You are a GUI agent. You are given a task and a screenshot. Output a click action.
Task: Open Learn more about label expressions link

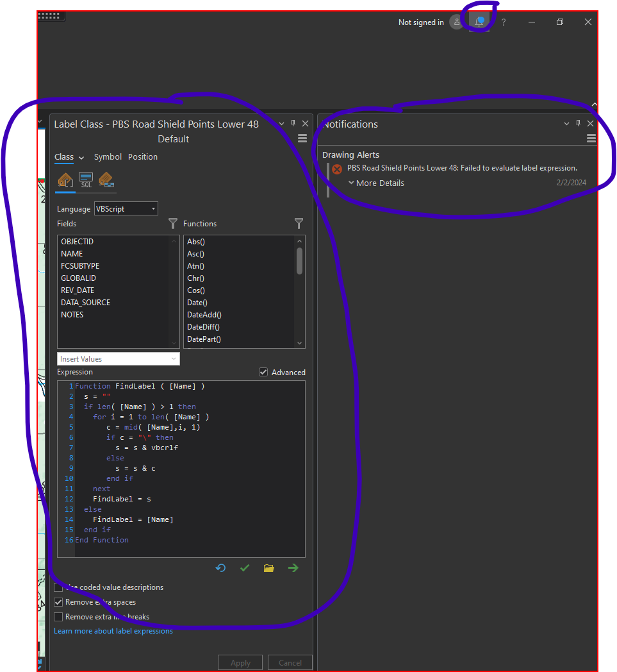(x=113, y=631)
